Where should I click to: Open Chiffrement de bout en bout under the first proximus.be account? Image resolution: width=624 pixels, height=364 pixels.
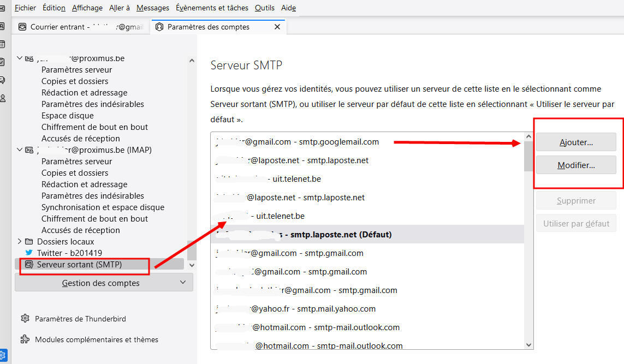coord(94,127)
